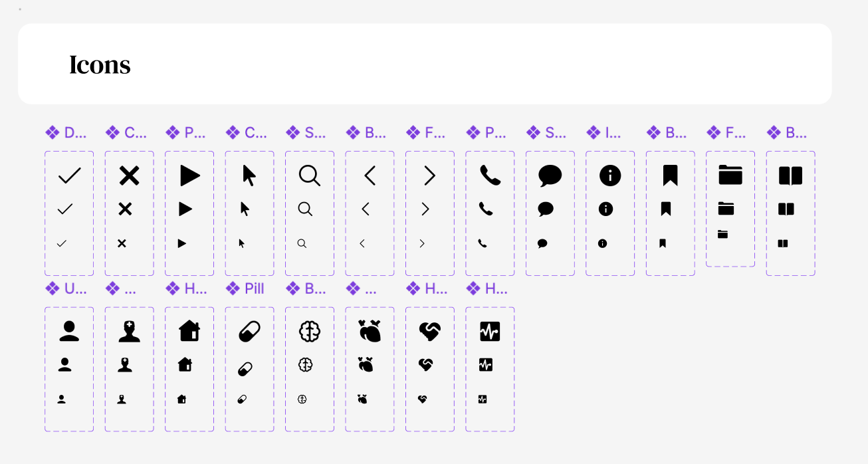Select the smallest X close icon
The height and width of the screenshot is (464, 868).
coord(122,243)
